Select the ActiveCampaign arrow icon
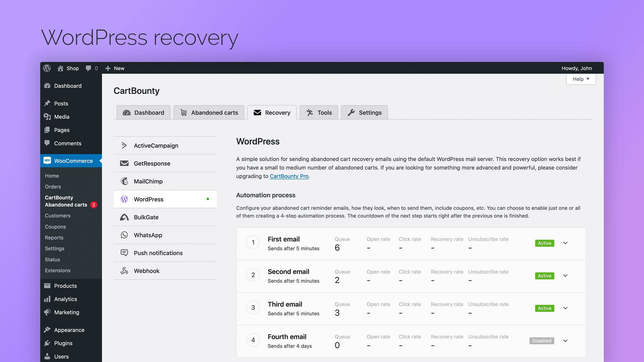644x362 pixels. [124, 145]
